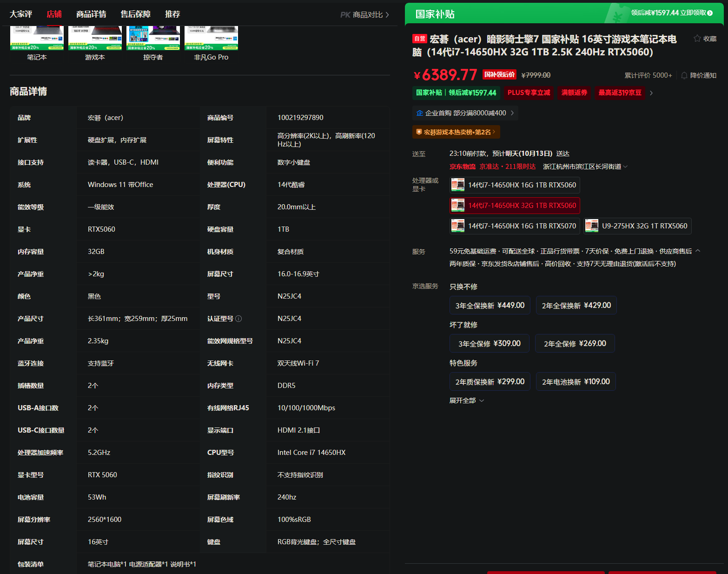
Task: Select the 16G 1TB RTX5070 configuration
Action: pyautogui.click(x=515, y=226)
